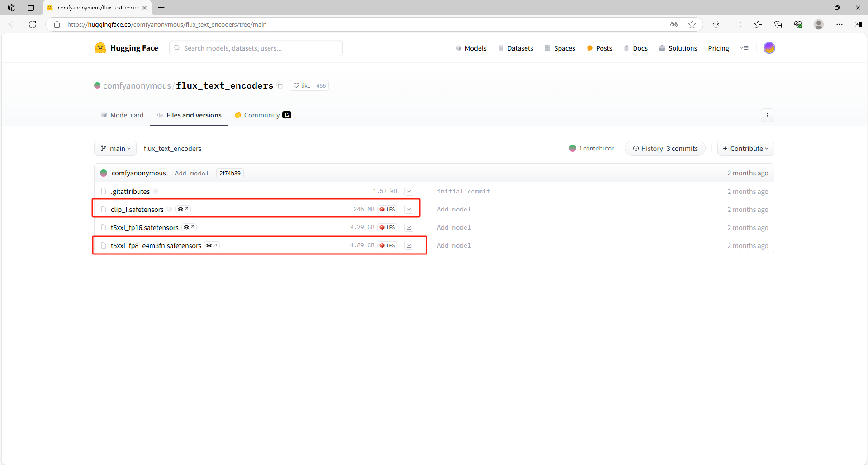Click the user profile avatar in navbar
Viewport: 868px width, 465px height.
point(769,48)
